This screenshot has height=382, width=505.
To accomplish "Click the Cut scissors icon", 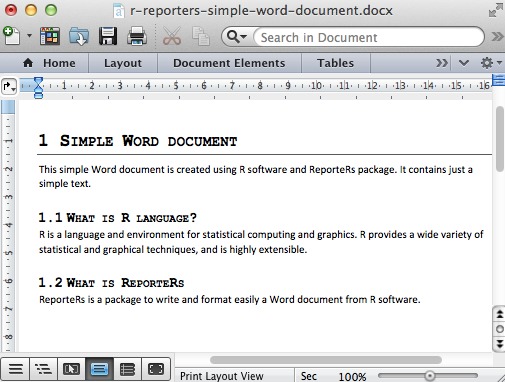I will [x=172, y=36].
